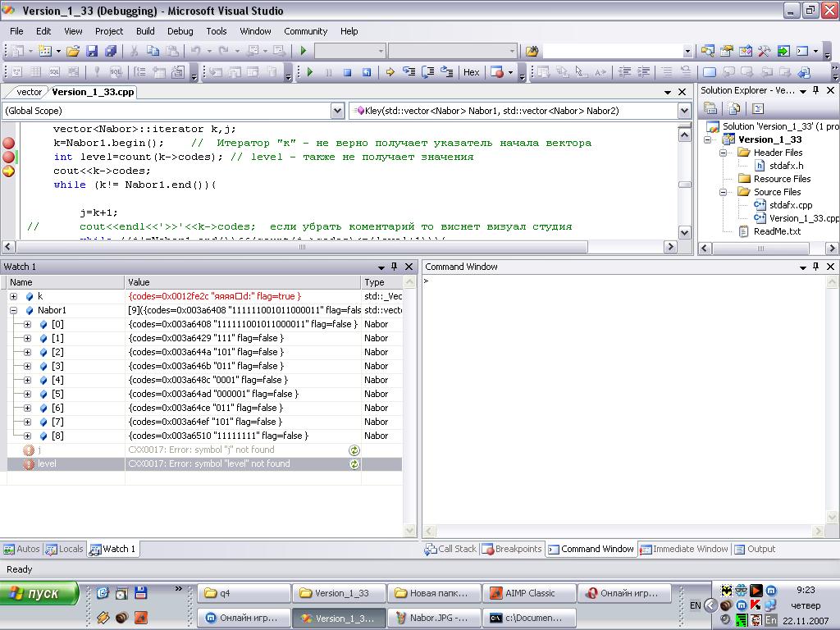
Task: Click the Stop Debugging square icon
Action: pos(347,72)
